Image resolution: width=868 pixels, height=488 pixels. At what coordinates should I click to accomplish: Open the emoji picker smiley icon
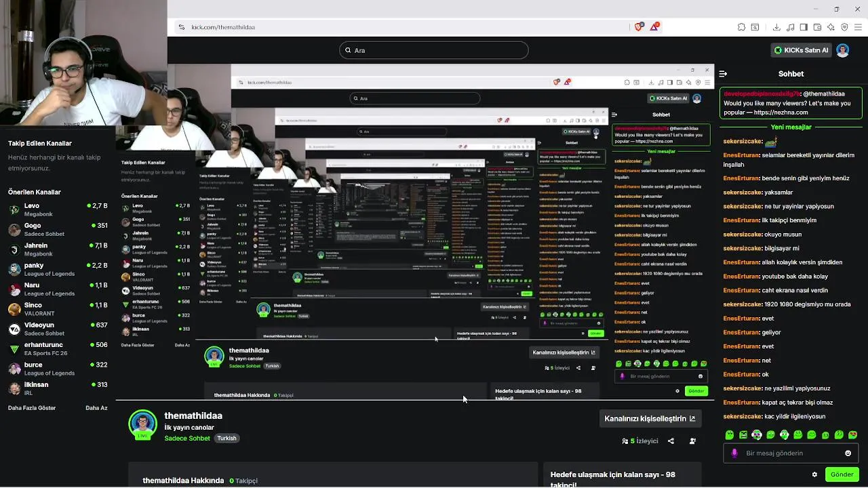coord(848,453)
